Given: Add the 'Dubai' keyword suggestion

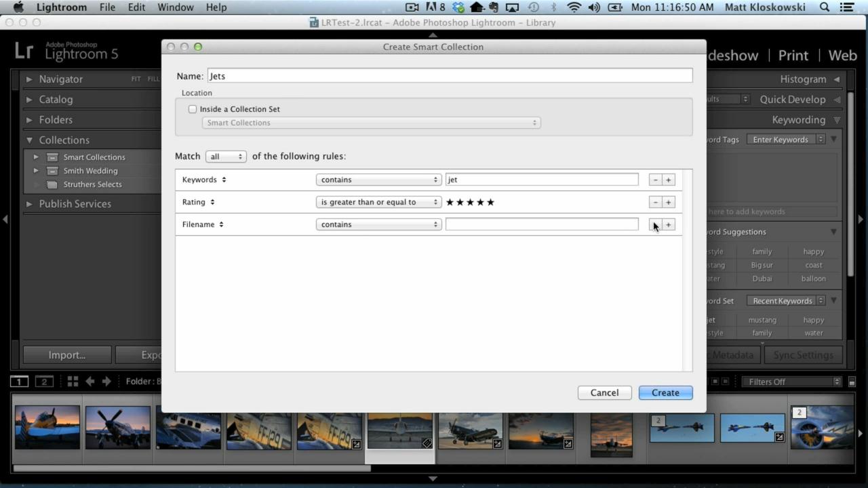Looking at the screenshot, I should pos(762,279).
